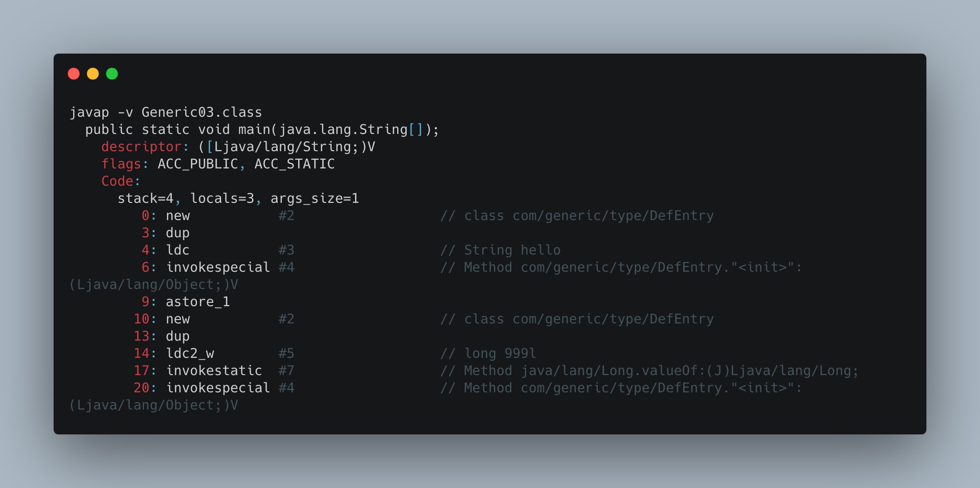Click the '// String hello' comment

pos(500,250)
